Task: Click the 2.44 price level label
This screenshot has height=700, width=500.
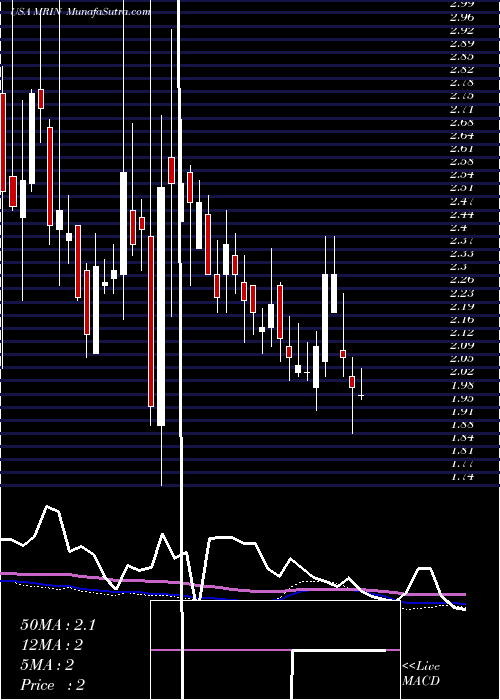Action: coord(462,214)
